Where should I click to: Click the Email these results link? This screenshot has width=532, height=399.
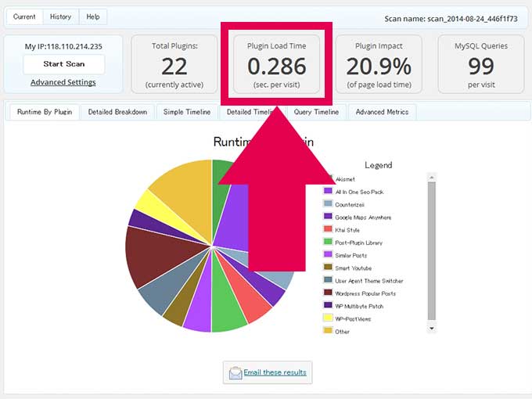[x=275, y=372]
